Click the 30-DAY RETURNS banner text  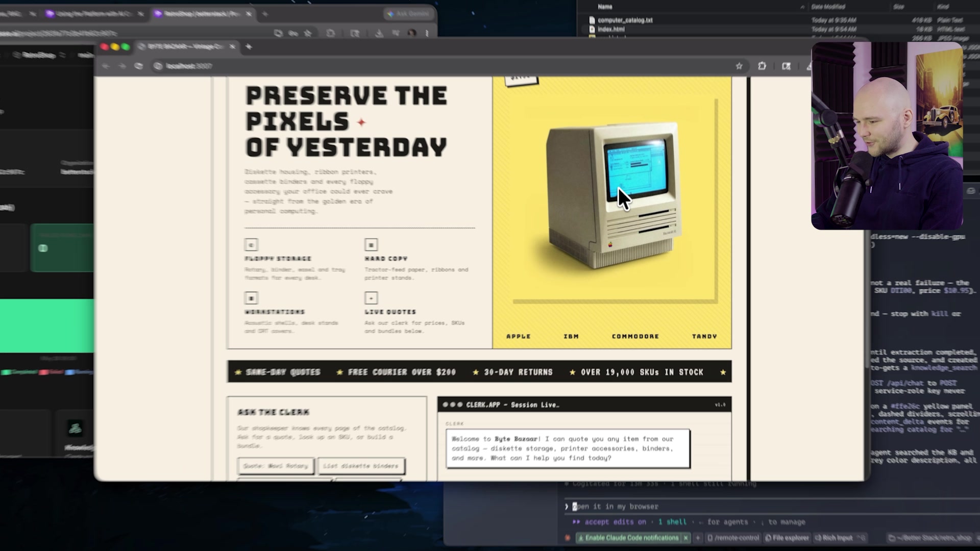point(518,372)
